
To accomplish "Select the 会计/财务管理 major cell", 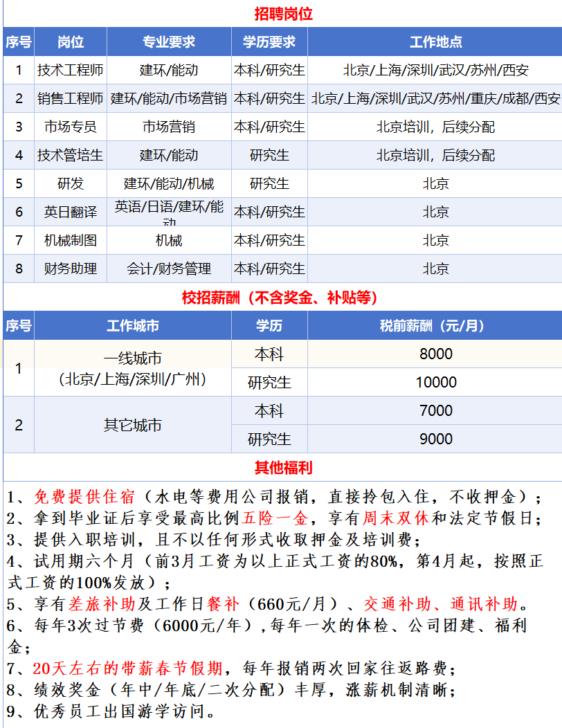I will [x=169, y=269].
